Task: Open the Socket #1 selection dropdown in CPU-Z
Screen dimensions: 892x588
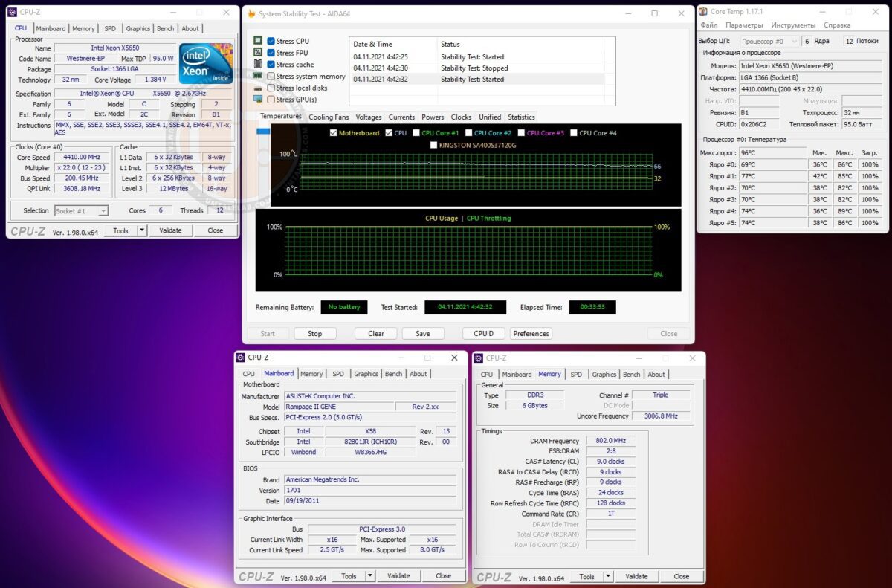Action: pyautogui.click(x=81, y=211)
